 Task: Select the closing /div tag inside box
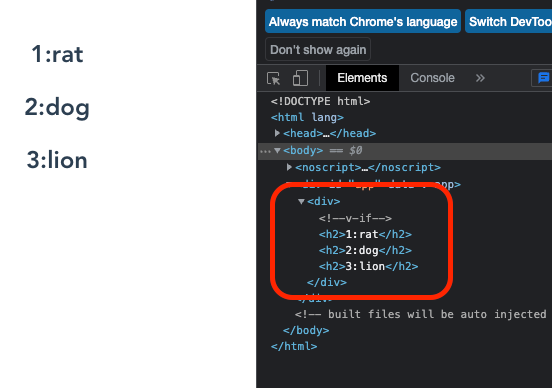pos(327,282)
